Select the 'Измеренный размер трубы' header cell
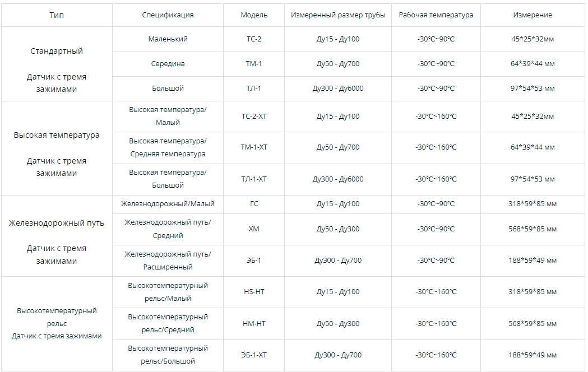Image resolution: width=588 pixels, height=372 pixels. pos(338,15)
